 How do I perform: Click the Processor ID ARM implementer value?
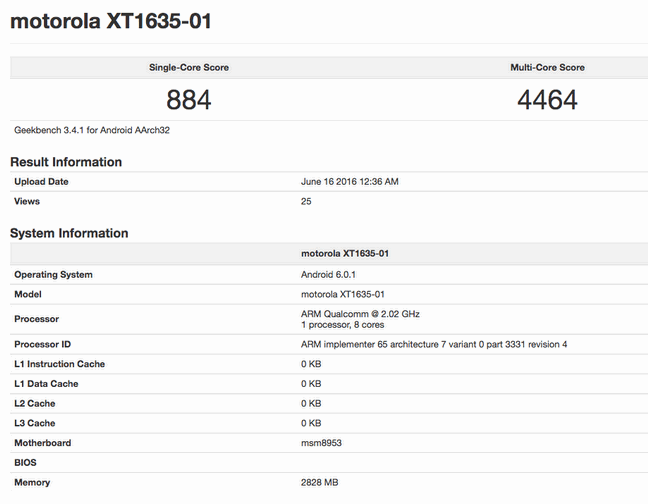434,345
